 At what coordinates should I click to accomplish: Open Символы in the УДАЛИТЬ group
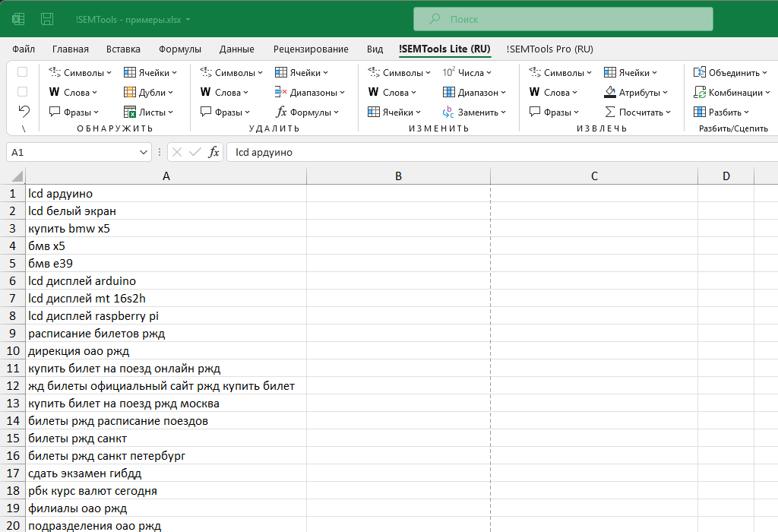231,72
